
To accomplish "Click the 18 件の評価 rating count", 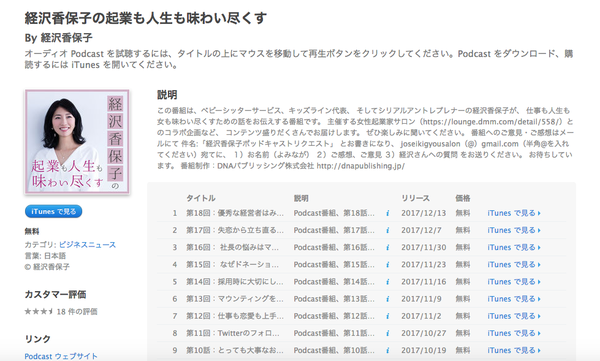I will coord(77,312).
